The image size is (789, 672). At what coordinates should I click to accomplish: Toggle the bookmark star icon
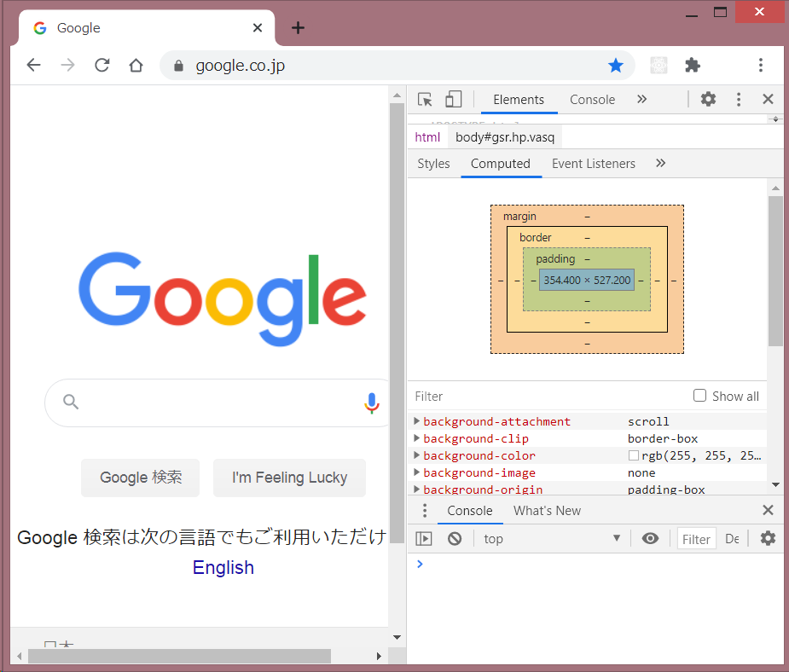pyautogui.click(x=615, y=66)
